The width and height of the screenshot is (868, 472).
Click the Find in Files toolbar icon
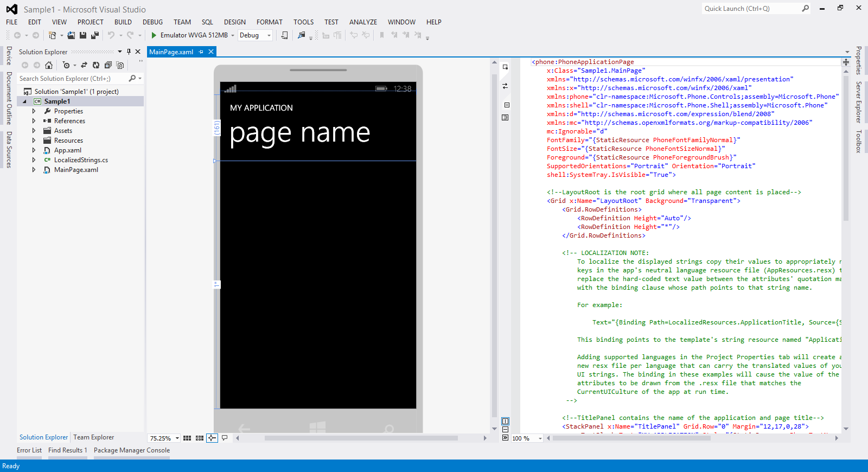(301, 35)
